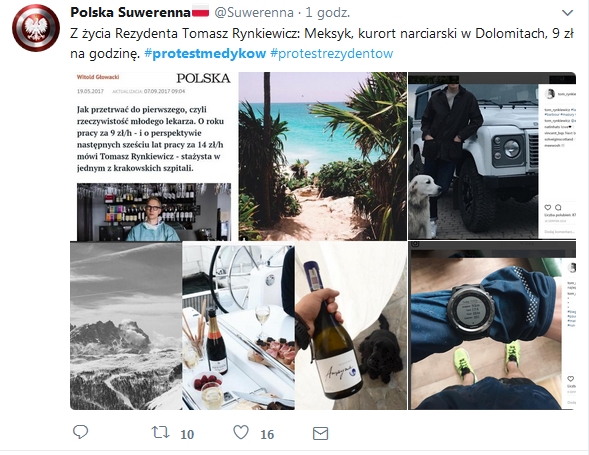Like the tweet with the heart icon
Viewport: 589px width, 455px height.
point(241,432)
